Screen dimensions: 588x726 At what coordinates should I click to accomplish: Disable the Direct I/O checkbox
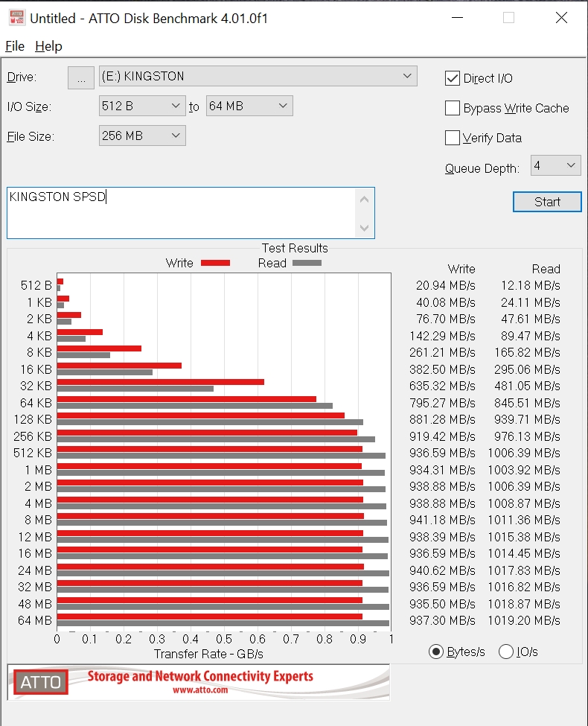pos(453,78)
